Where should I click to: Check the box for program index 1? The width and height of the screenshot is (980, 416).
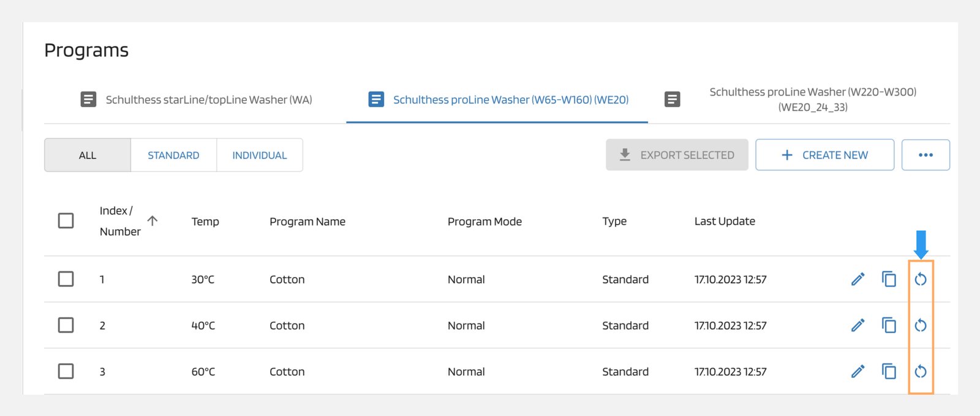66,279
